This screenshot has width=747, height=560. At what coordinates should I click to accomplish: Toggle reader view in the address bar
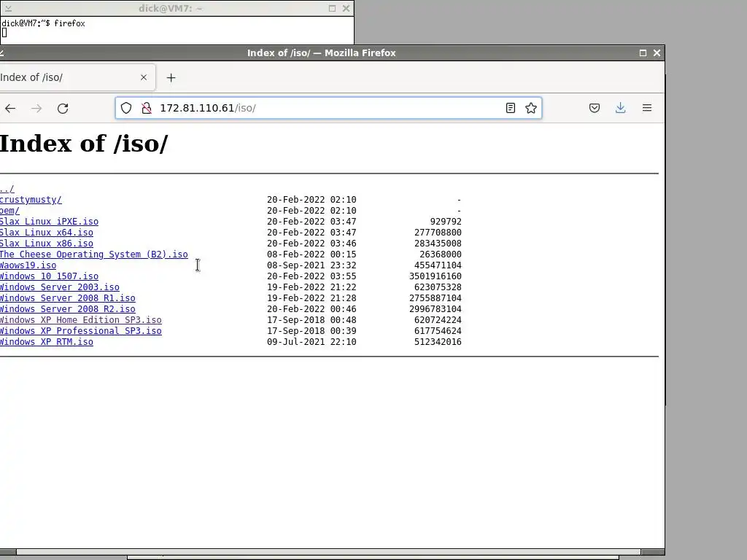click(510, 108)
